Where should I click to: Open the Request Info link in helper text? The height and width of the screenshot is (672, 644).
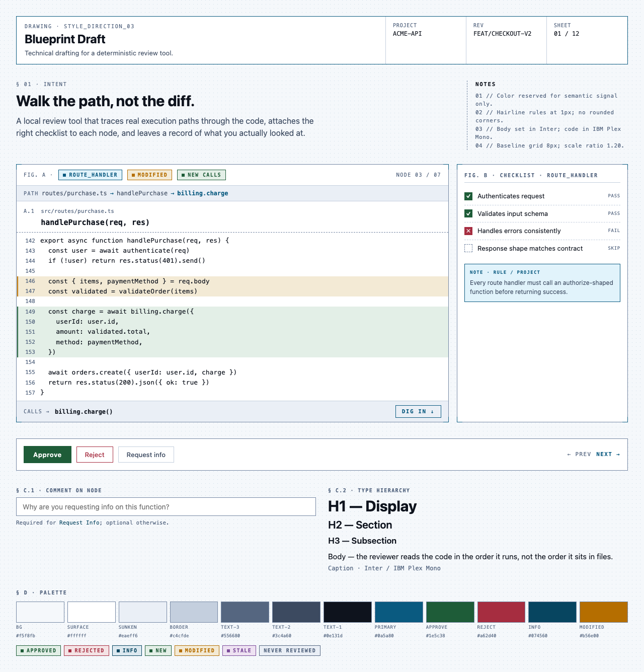pyautogui.click(x=79, y=522)
